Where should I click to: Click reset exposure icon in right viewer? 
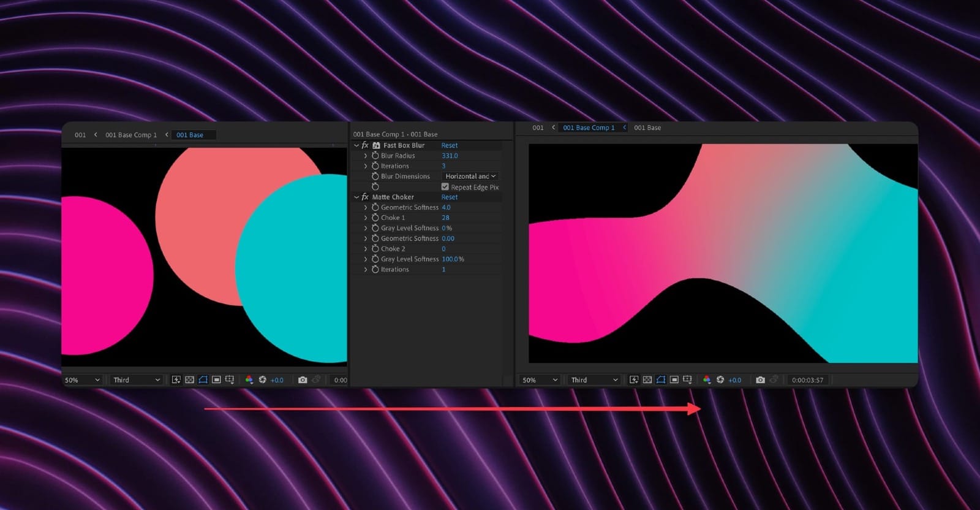point(720,380)
